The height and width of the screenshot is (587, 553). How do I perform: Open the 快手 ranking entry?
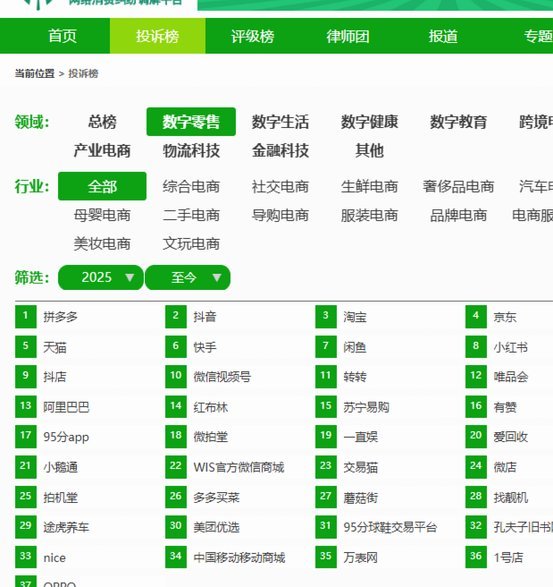[205, 347]
